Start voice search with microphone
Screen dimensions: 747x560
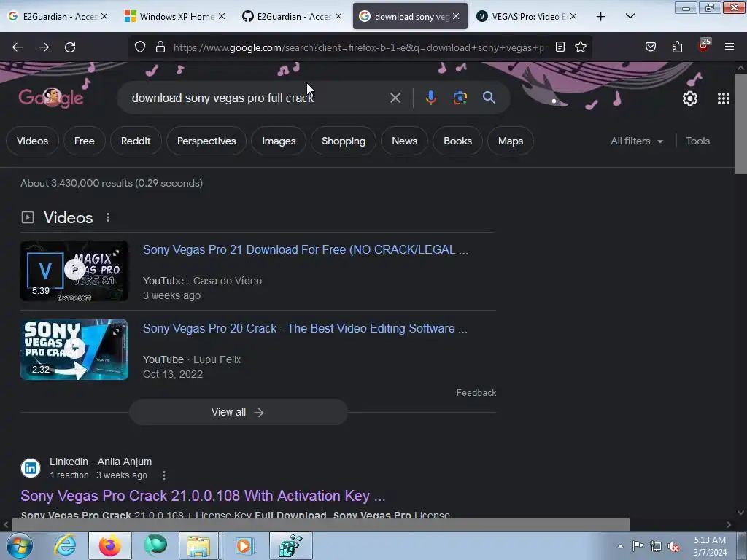point(430,98)
